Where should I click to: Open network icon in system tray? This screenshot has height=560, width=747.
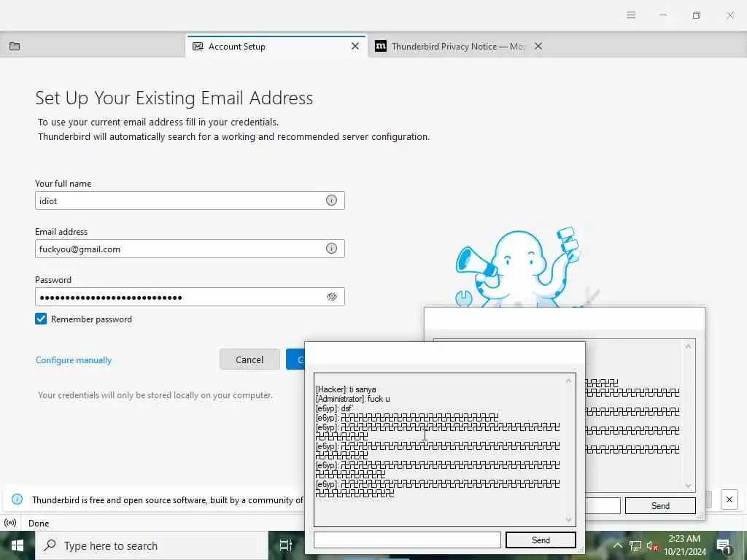(635, 545)
